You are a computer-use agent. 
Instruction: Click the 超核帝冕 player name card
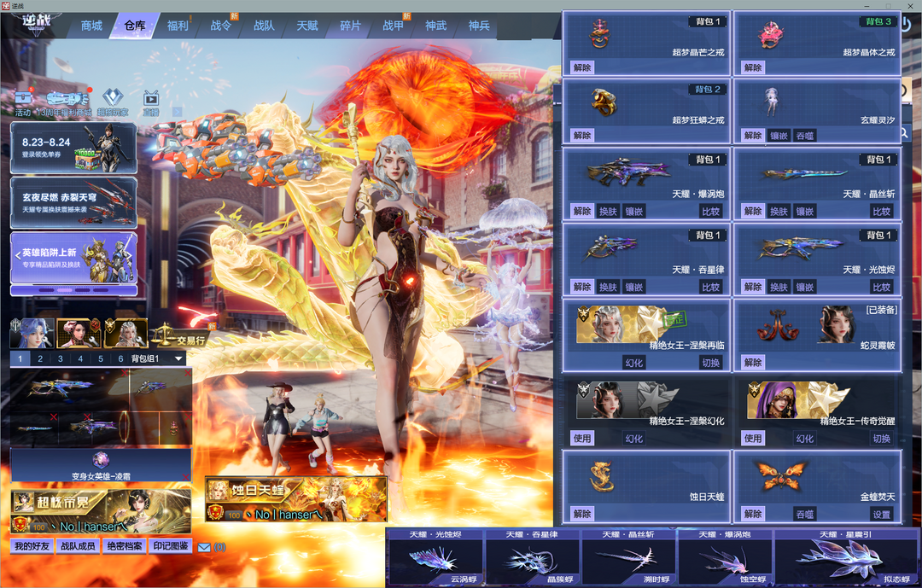click(101, 510)
